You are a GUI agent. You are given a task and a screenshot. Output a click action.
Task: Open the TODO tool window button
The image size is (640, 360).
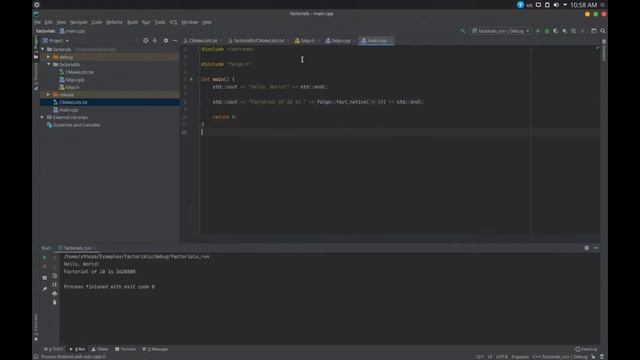54,349
